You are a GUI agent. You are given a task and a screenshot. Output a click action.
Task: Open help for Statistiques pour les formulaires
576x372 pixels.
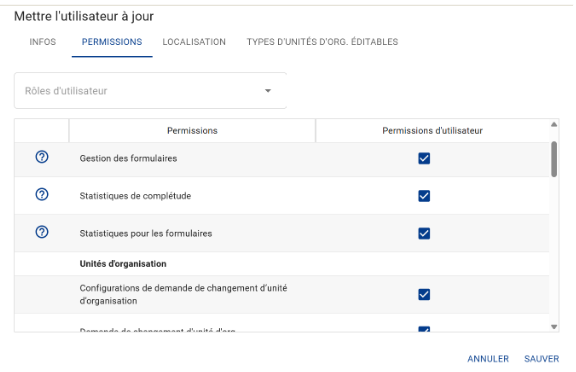42,232
